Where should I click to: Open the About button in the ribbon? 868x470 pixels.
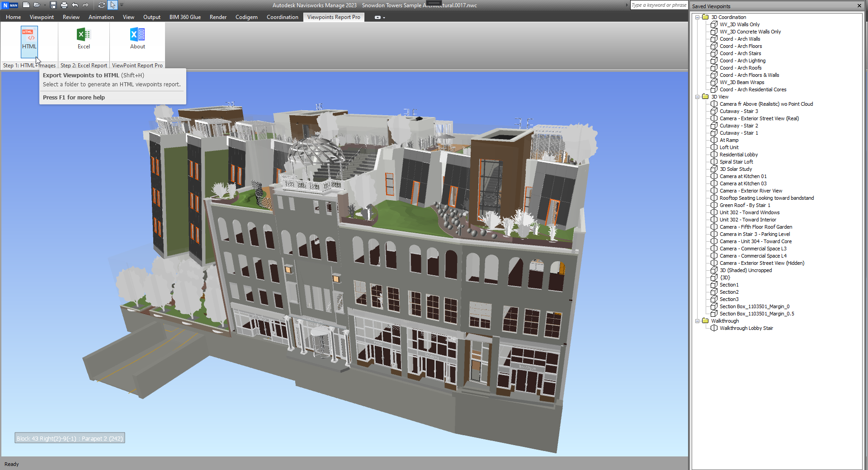click(x=137, y=39)
